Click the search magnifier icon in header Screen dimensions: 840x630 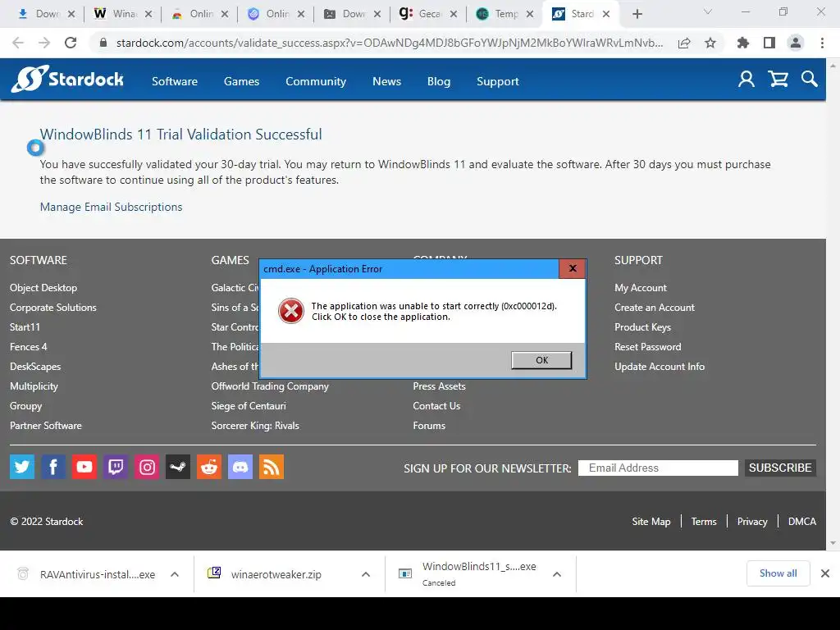tap(810, 80)
